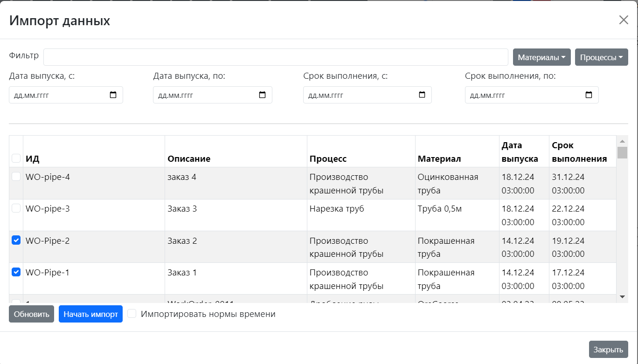
Task: Uncheck the WO-Pipe-2 row checkbox
Action: pyautogui.click(x=16, y=240)
